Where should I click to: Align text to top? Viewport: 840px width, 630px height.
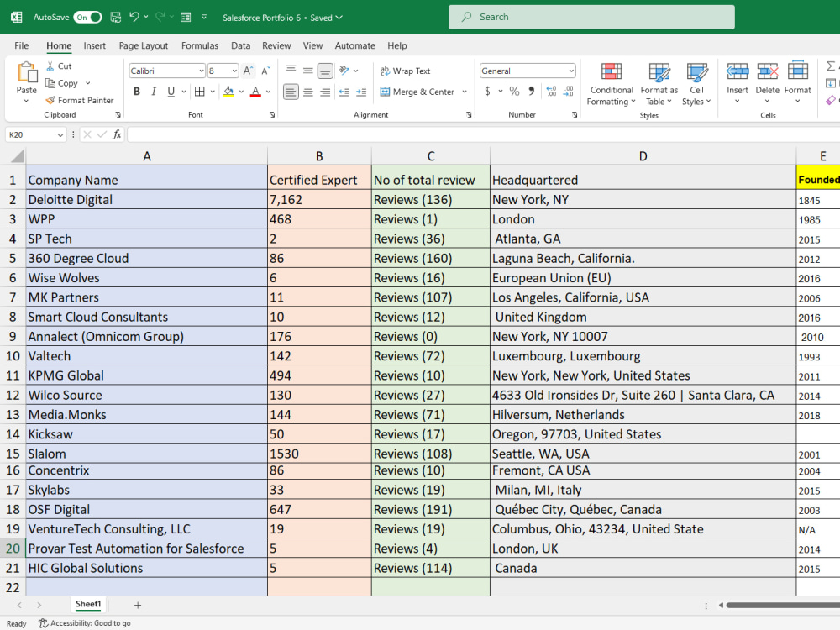pos(291,71)
